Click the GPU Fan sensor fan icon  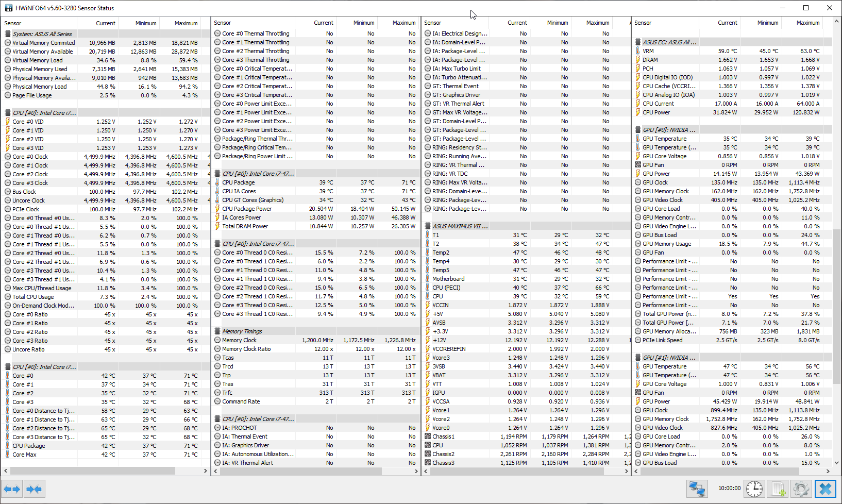[x=638, y=165]
